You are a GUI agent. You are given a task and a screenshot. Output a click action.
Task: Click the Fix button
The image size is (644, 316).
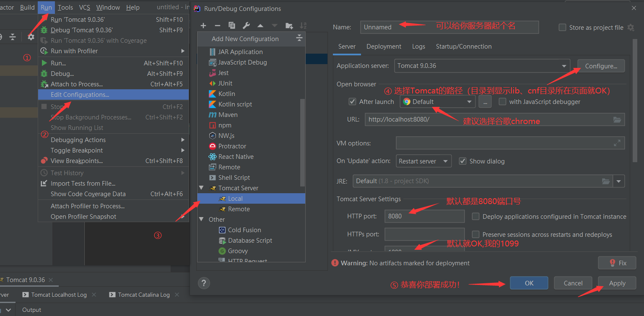pos(617,263)
